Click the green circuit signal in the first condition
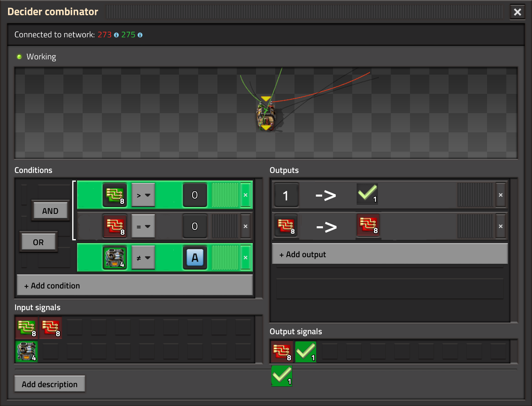Image resolution: width=532 pixels, height=406 pixels. (x=115, y=195)
